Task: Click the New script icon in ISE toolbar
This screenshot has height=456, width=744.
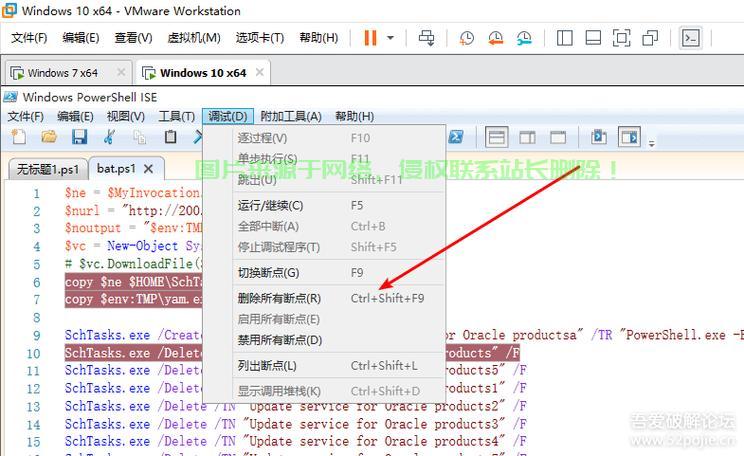Action: [19, 137]
